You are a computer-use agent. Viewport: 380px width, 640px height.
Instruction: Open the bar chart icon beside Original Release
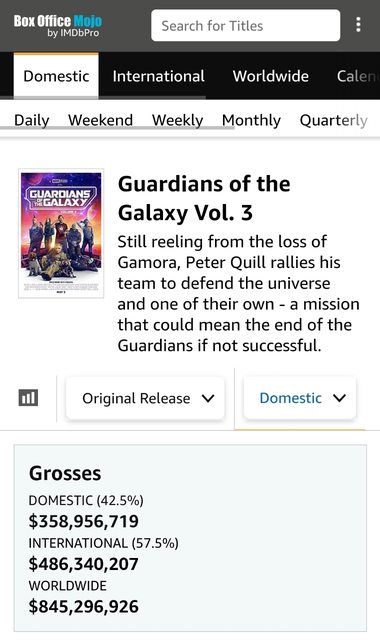point(28,398)
